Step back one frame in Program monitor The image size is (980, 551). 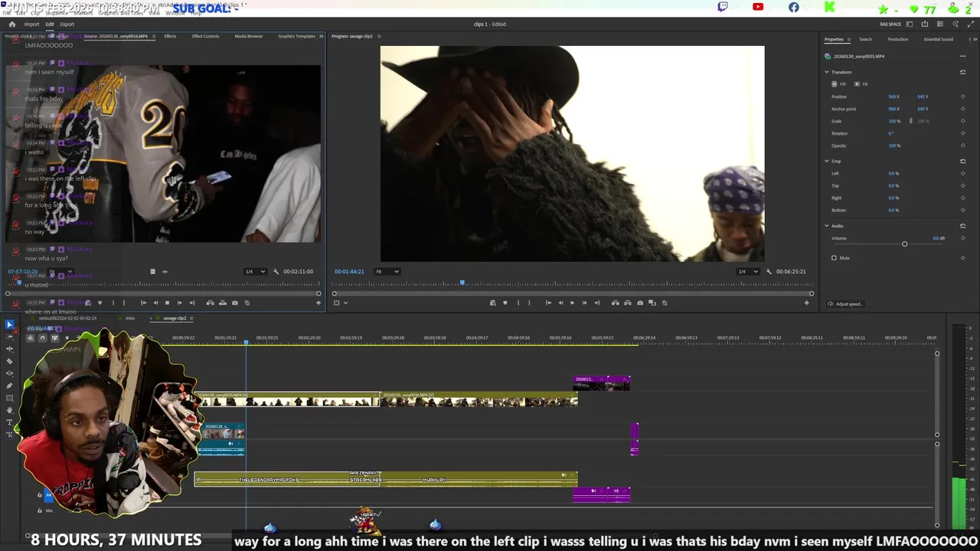point(560,302)
